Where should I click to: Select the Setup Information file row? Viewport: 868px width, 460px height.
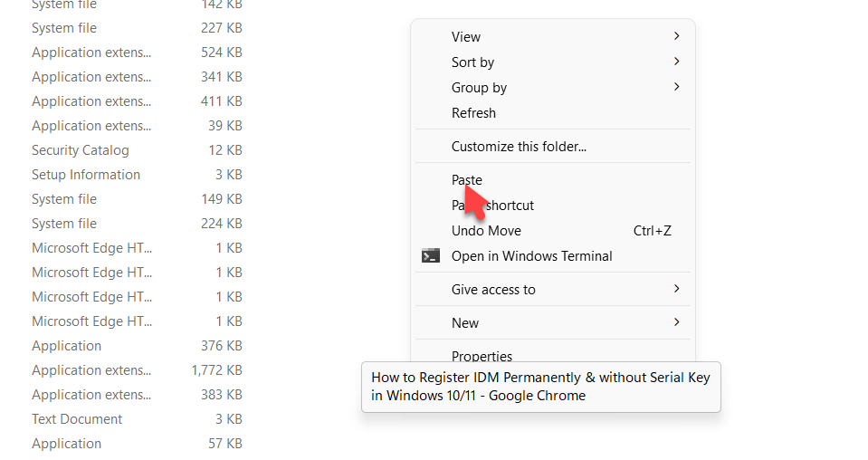pos(86,175)
